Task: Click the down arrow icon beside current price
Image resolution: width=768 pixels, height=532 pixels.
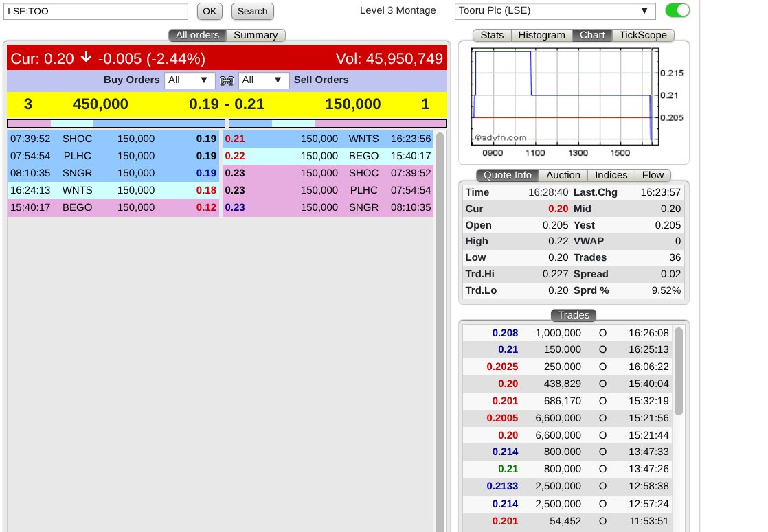Action: click(x=86, y=58)
